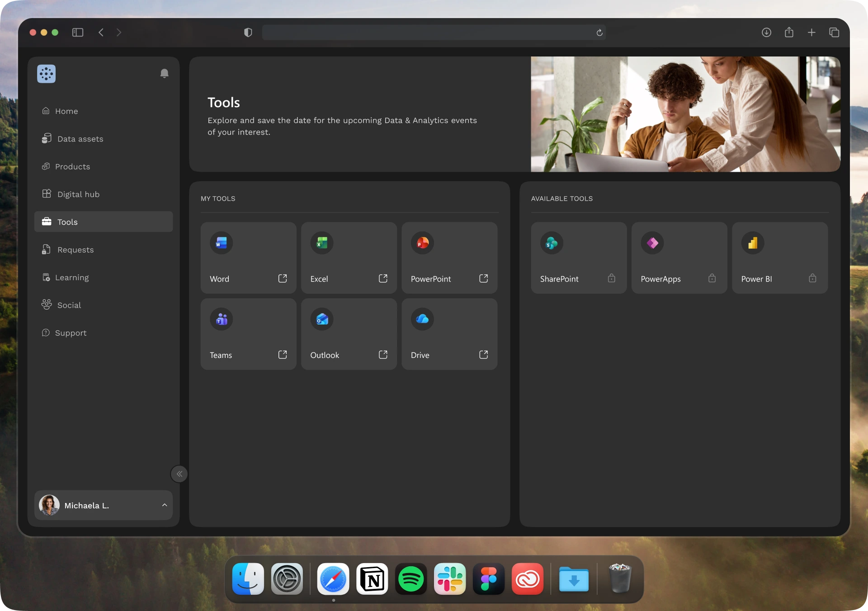868x611 pixels.
Task: Reload page with the refresh button
Action: [599, 33]
